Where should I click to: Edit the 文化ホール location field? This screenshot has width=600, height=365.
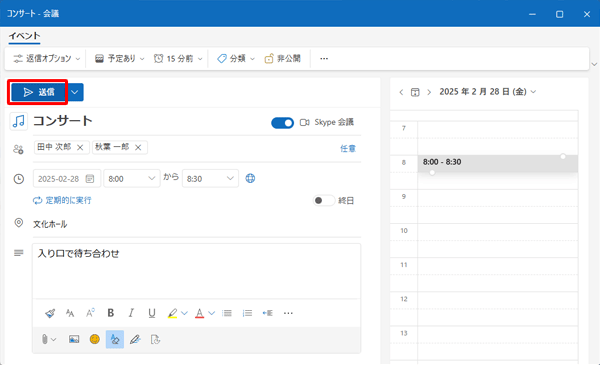[x=197, y=224]
